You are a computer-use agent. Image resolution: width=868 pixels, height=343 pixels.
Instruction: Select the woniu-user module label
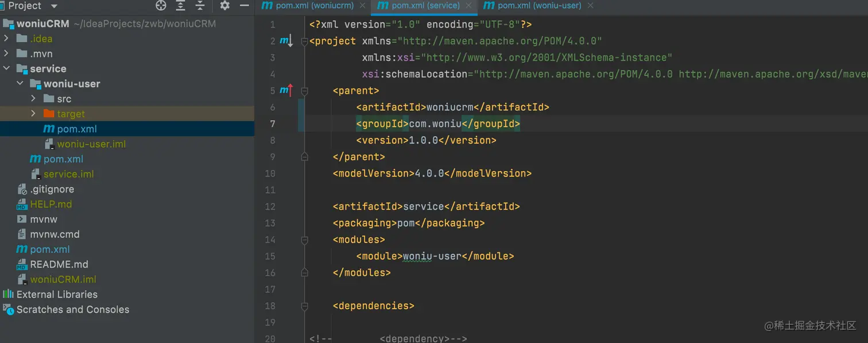(x=72, y=83)
